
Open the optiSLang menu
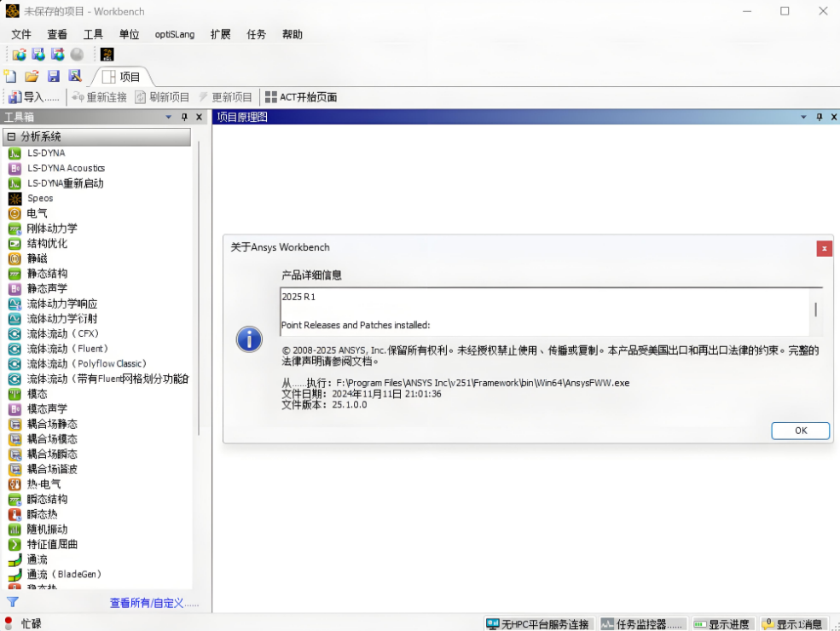[x=175, y=34]
